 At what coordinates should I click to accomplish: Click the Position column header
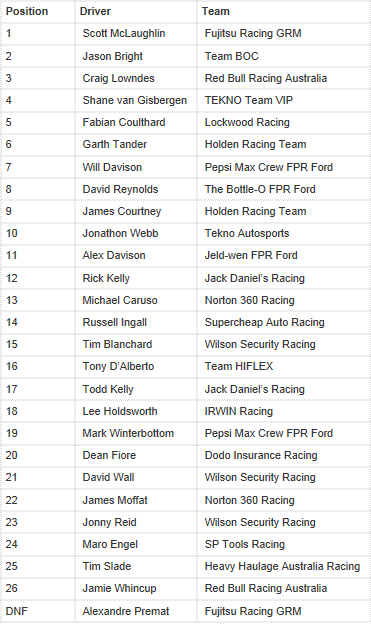(38, 12)
